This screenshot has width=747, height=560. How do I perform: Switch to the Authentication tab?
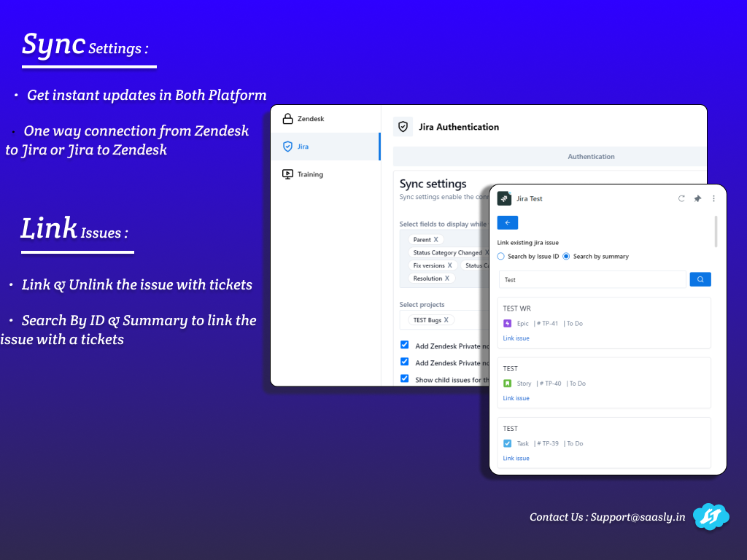coord(591,157)
